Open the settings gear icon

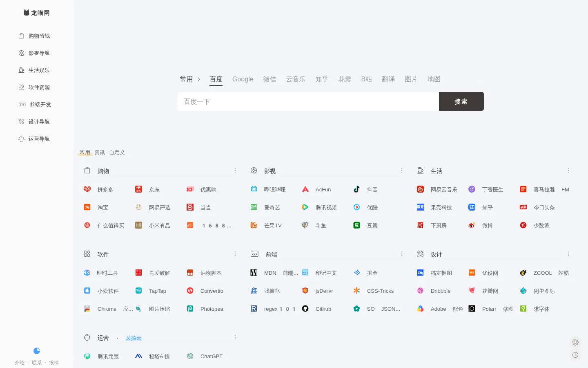(x=575, y=342)
